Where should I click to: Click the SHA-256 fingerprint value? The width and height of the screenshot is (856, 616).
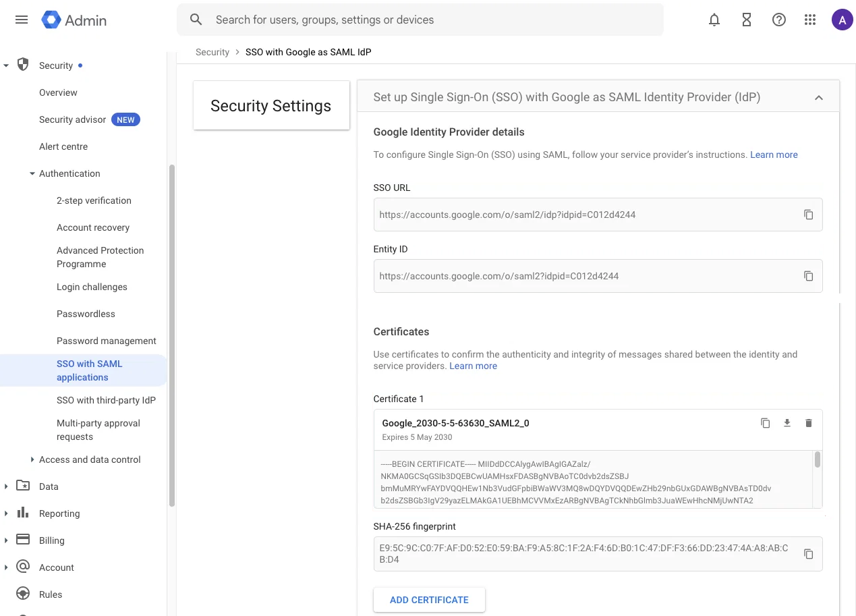click(x=583, y=554)
